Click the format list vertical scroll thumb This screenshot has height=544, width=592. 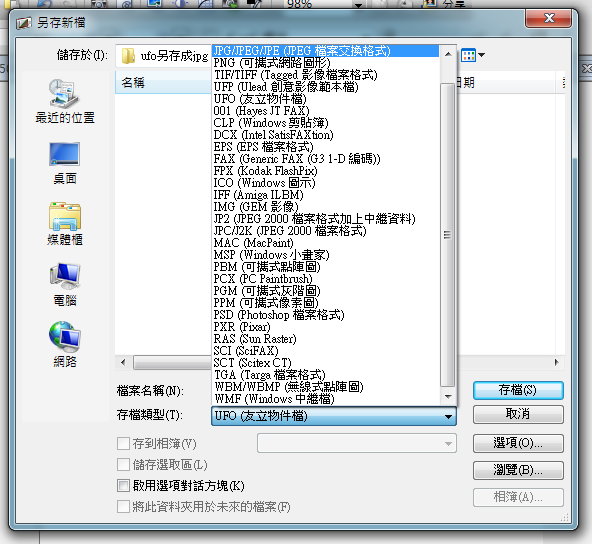pos(448,234)
